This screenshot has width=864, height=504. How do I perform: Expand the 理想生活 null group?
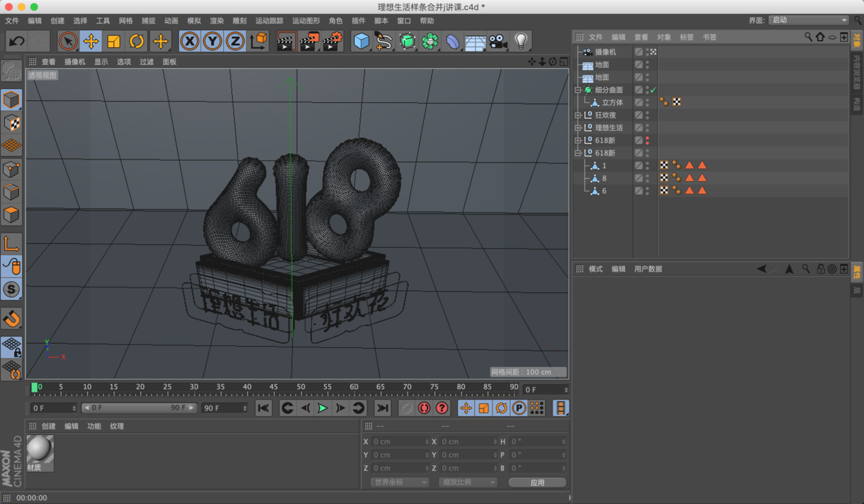tap(578, 128)
